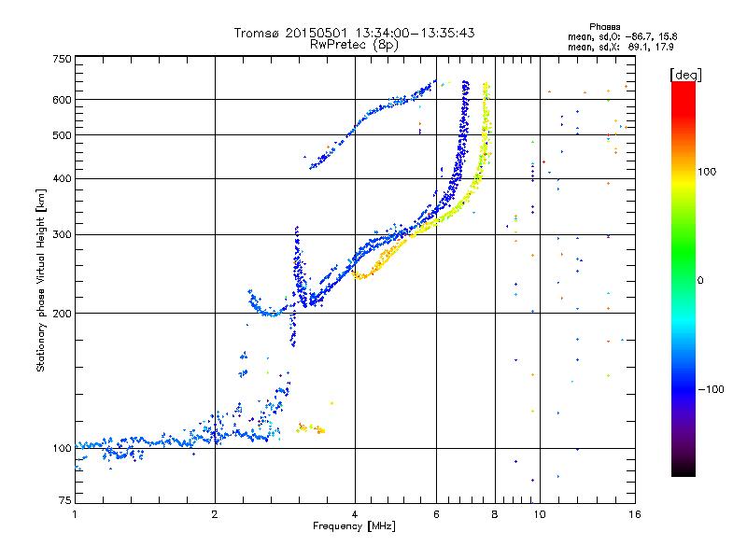The image size is (747, 560).
Task: Click the orange-yellow trace cluster near 110 km
Action: point(311,428)
